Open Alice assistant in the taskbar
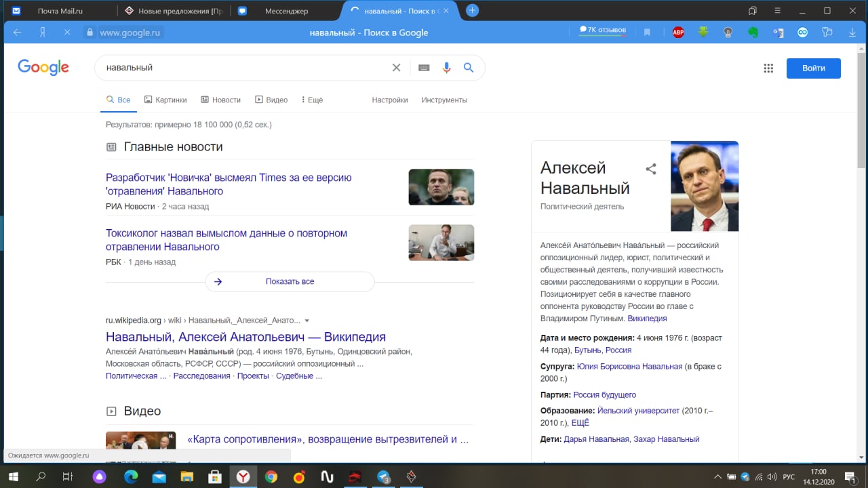868x488 pixels. point(100,476)
